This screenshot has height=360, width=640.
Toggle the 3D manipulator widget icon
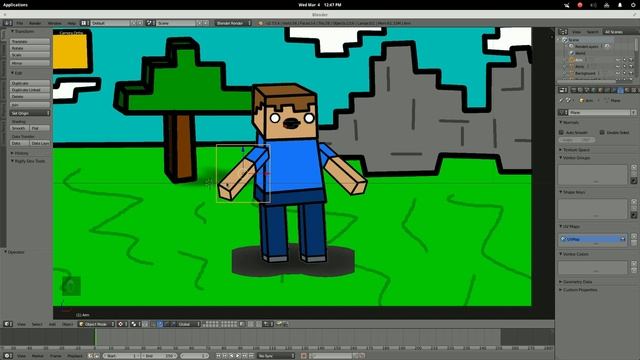click(153, 324)
